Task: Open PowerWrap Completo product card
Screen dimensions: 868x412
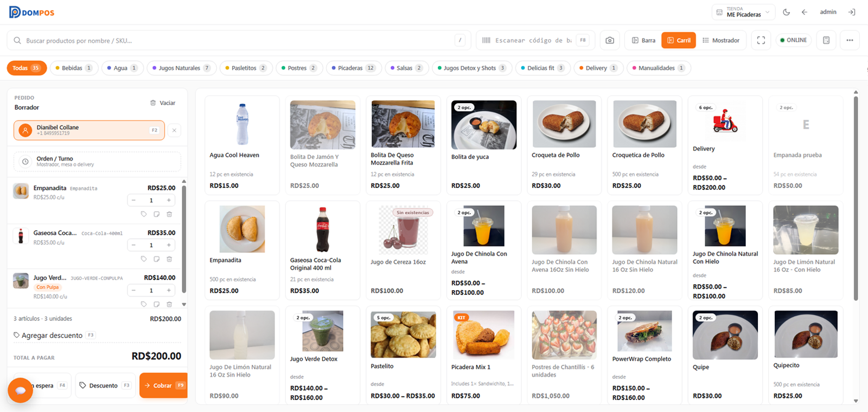Action: tap(645, 356)
